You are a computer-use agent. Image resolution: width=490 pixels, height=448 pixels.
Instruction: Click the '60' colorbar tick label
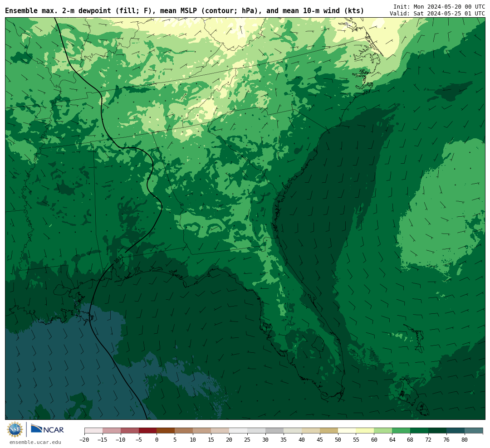374,440
